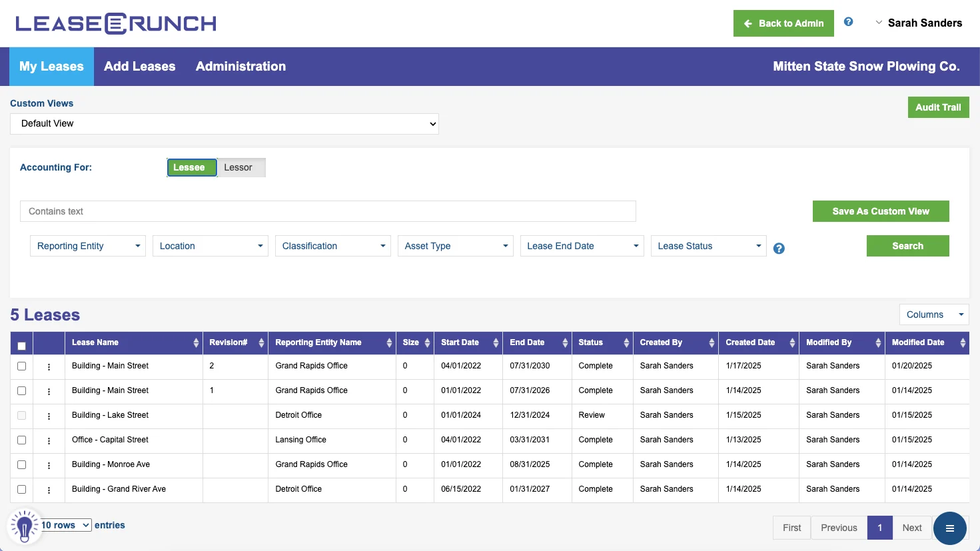Check the Office - Capital Street row checkbox
The image size is (980, 551).
21,440
